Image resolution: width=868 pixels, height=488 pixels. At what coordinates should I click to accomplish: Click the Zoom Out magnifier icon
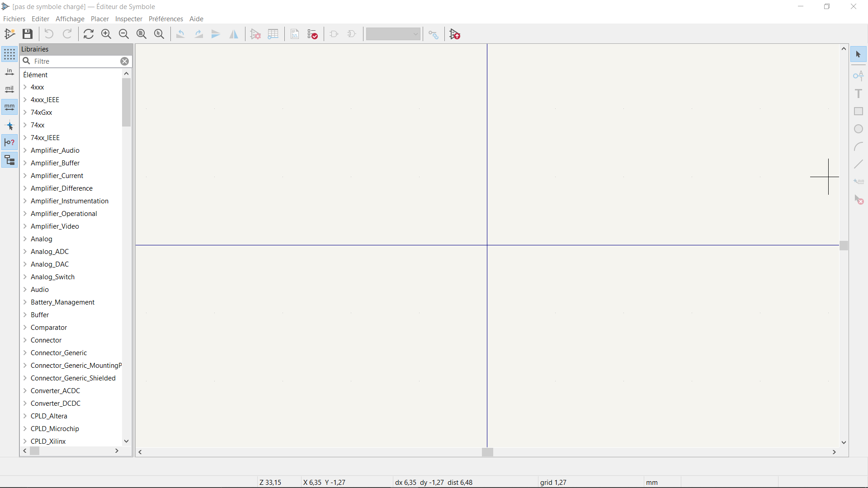pos(124,34)
